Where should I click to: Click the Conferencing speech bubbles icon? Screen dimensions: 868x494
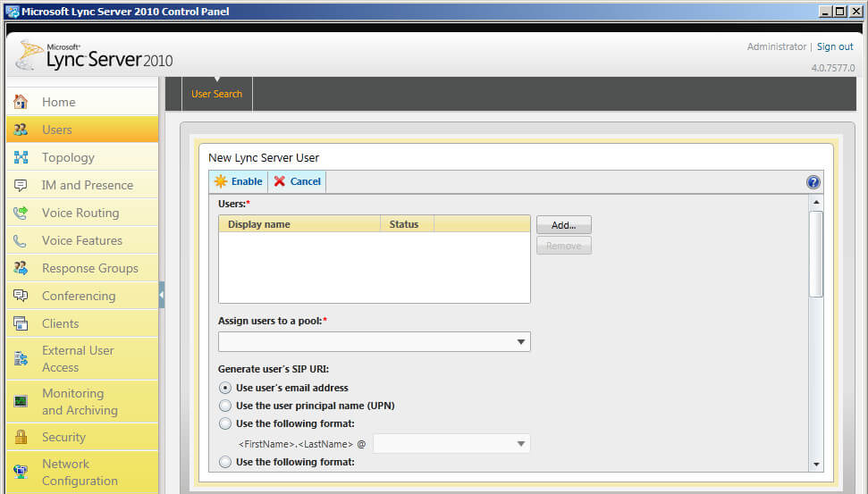[21, 296]
